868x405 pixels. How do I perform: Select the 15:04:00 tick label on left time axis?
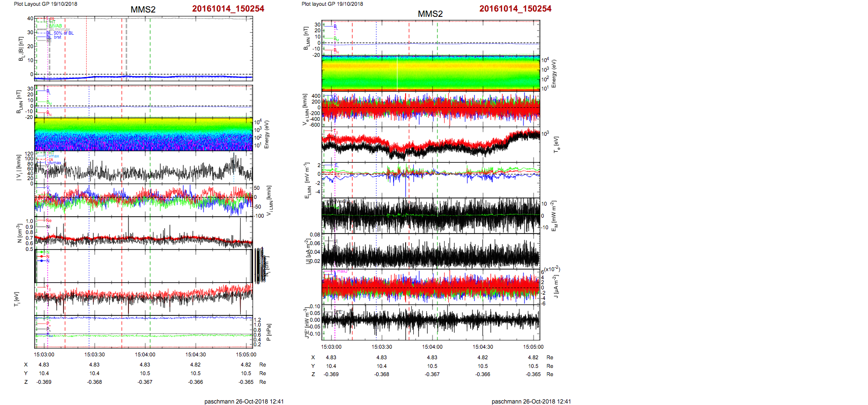(145, 354)
